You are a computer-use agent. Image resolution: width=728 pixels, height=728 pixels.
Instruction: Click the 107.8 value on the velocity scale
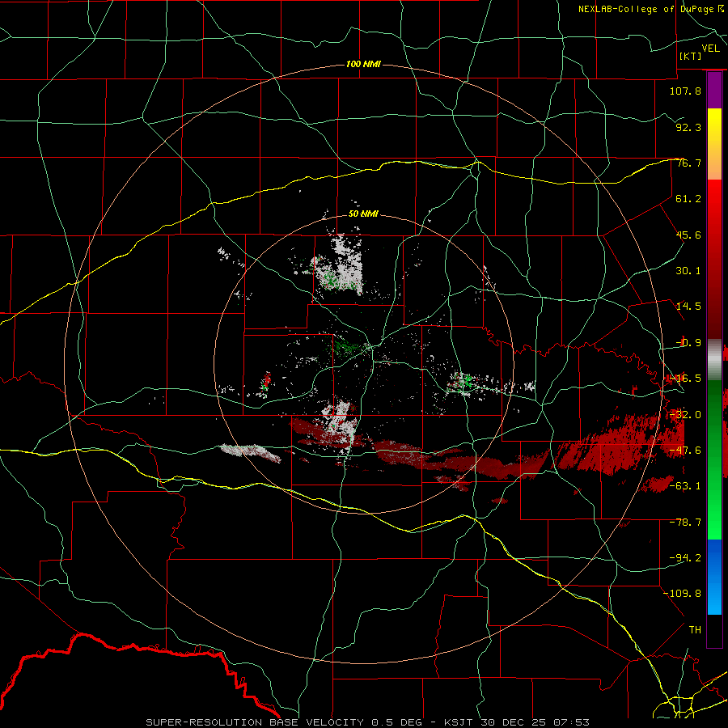(685, 91)
